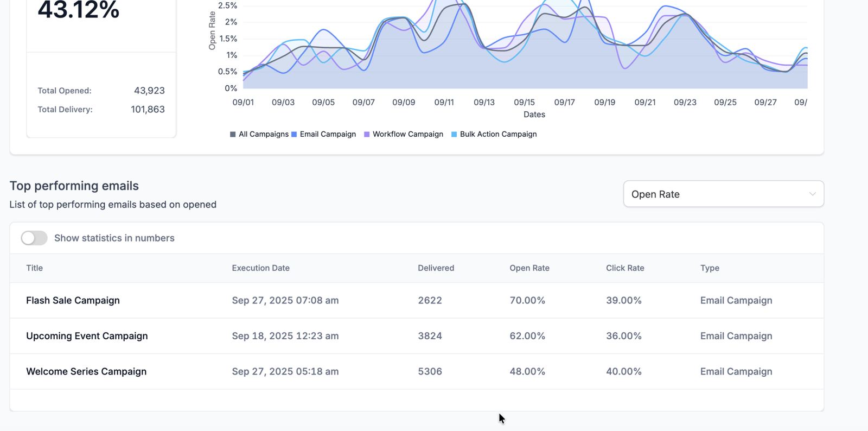
Task: Sort by Title column header
Action: [x=34, y=268]
